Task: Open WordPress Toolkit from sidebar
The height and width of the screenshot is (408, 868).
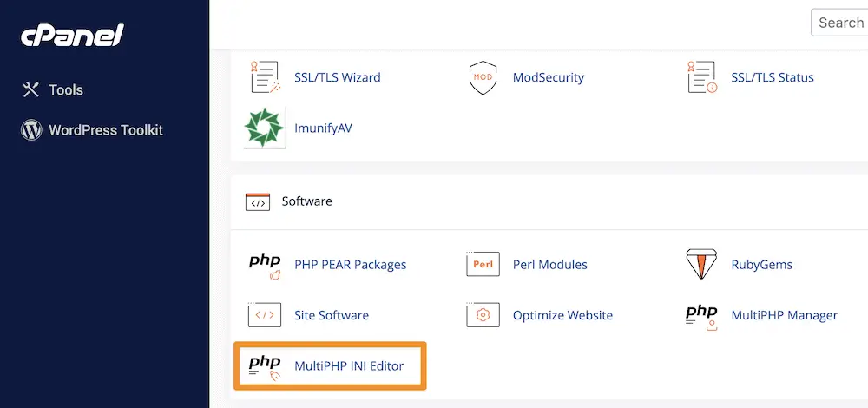Action: [x=106, y=130]
